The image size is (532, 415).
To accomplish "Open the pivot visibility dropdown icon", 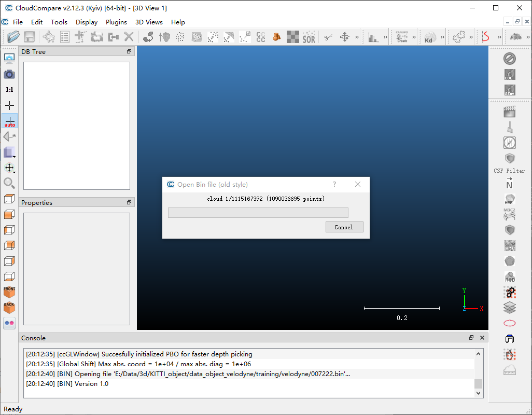I will point(9,168).
